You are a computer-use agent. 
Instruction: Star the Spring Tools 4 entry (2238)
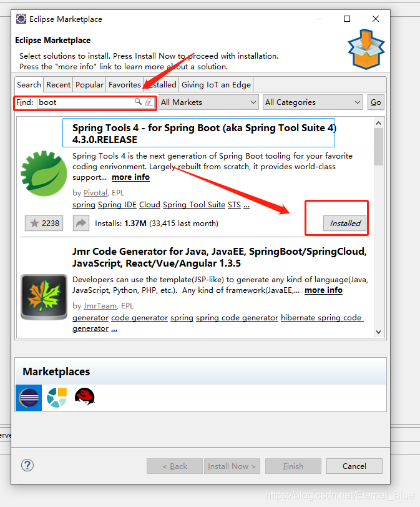pos(44,223)
